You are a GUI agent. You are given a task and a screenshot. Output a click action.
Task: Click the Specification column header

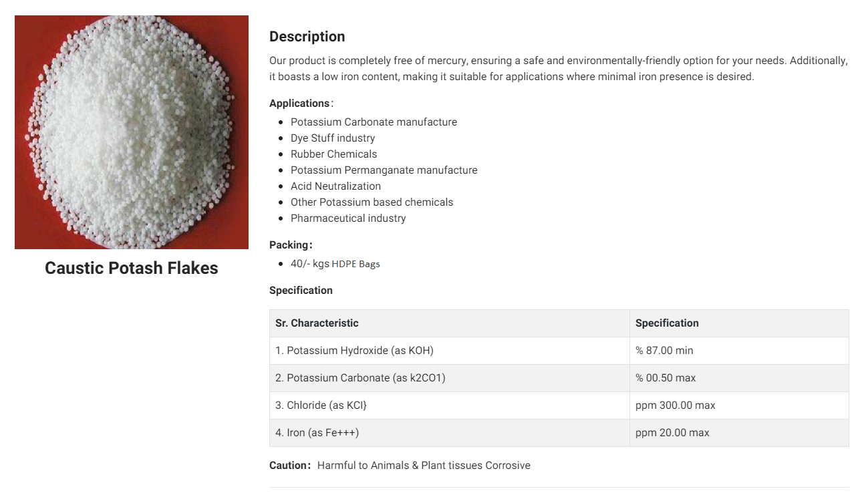pos(667,323)
